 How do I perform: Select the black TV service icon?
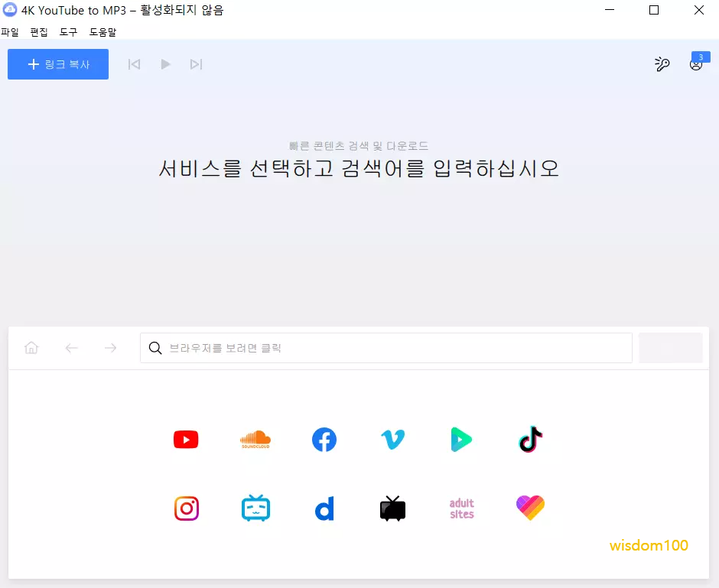[393, 508]
